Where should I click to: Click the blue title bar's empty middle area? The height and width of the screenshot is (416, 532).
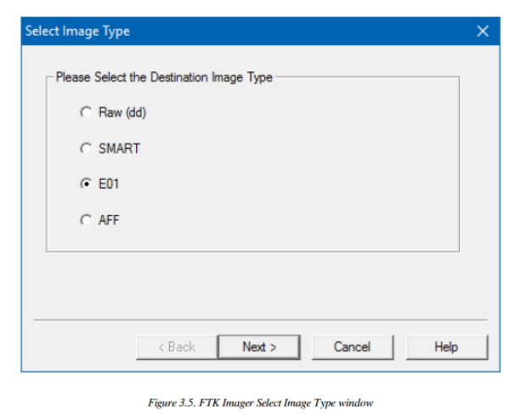(x=302, y=31)
